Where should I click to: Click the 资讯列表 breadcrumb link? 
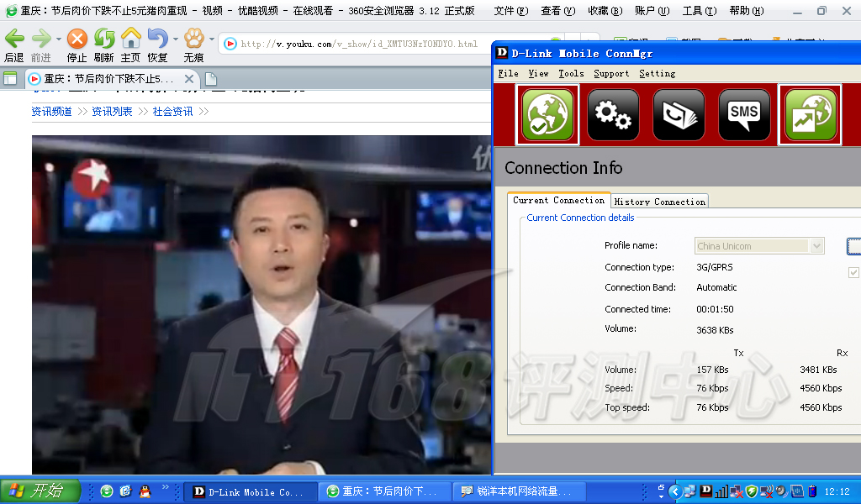(x=112, y=112)
